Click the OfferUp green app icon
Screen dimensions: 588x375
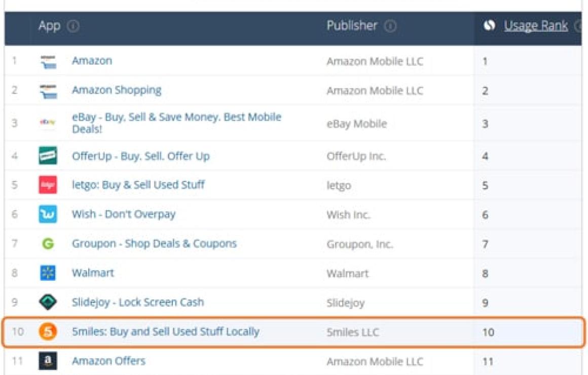click(x=48, y=156)
